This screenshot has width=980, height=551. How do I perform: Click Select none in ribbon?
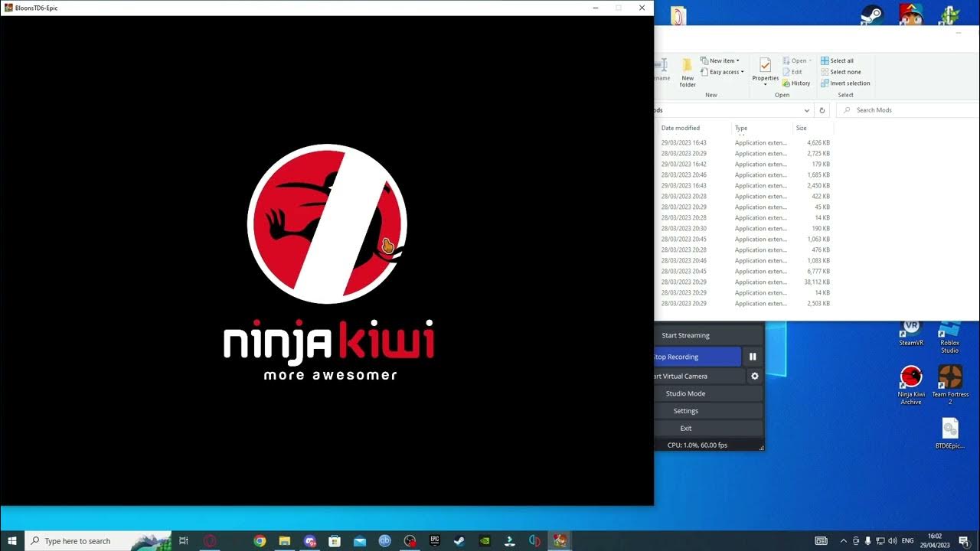point(841,72)
